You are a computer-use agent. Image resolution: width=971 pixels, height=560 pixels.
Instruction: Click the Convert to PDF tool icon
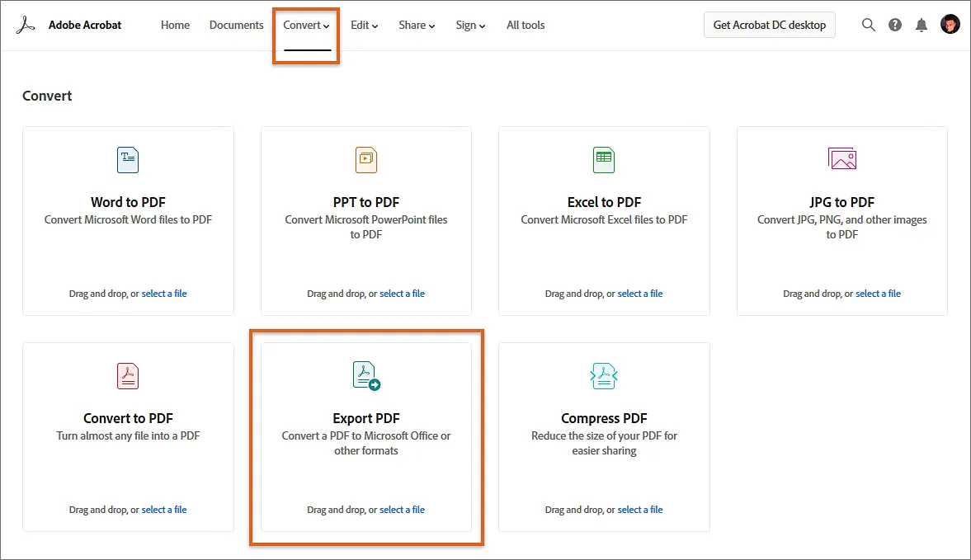pos(128,375)
